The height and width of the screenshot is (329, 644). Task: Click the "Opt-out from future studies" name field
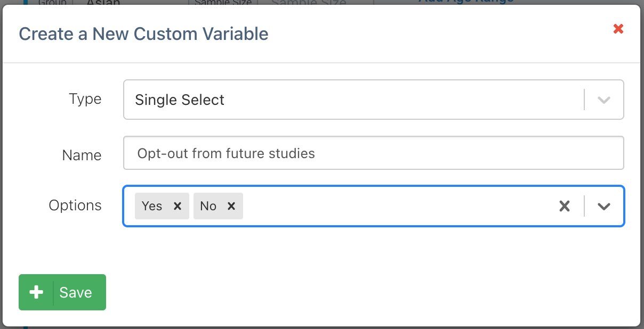click(x=373, y=153)
